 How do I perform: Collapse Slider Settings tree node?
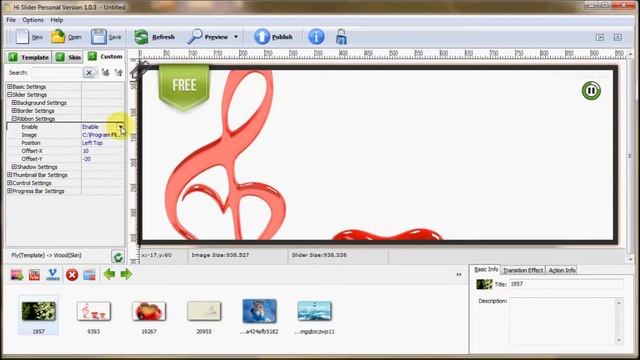(9, 95)
